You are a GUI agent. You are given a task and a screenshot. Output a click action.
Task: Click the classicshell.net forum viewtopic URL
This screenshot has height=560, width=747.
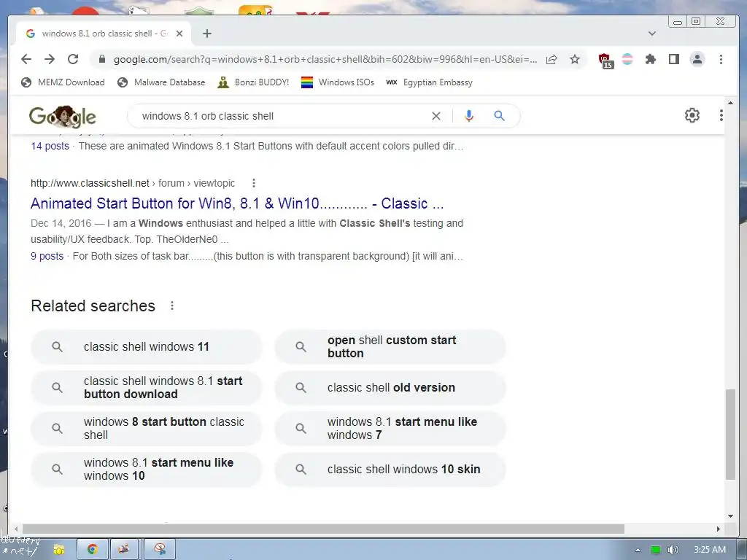[133, 183]
